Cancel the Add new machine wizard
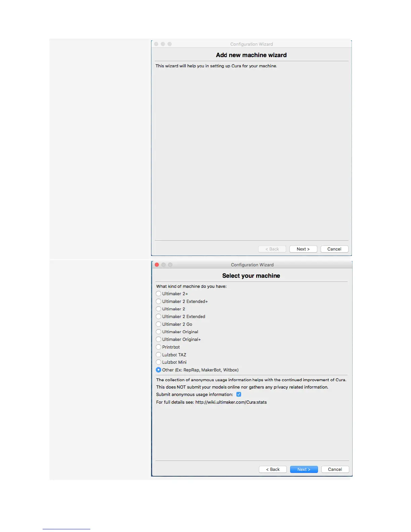 coord(334,249)
